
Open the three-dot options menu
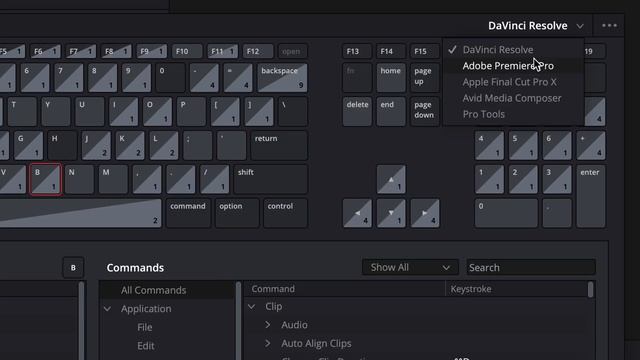609,25
